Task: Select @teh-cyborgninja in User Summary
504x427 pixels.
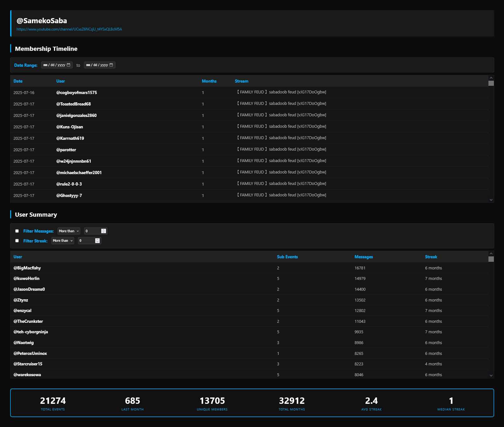Action: coord(31,332)
